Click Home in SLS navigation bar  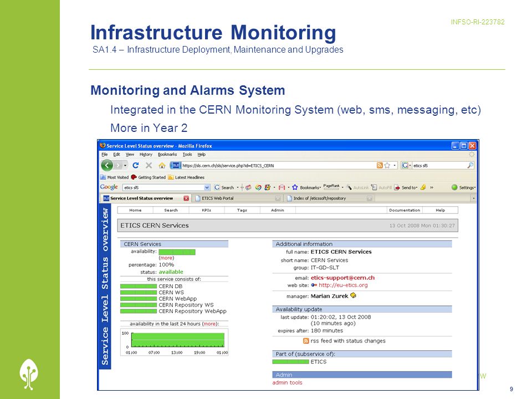tap(135, 211)
